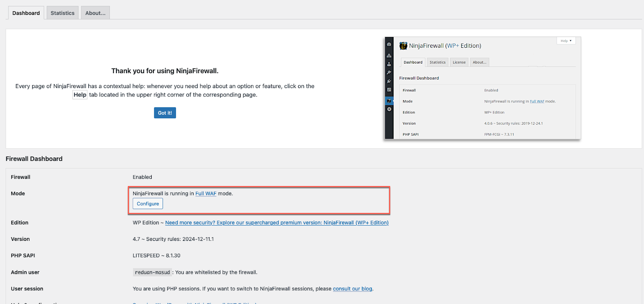Open the Full WAF link in Mode row
Screen dimensions: 644x304
[206, 193]
